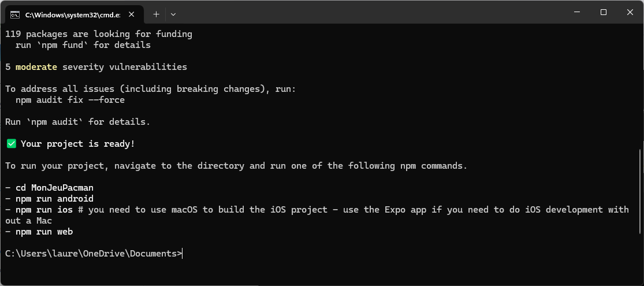The image size is (644, 286).
Task: Open a new terminal tab
Action: (x=156, y=13)
